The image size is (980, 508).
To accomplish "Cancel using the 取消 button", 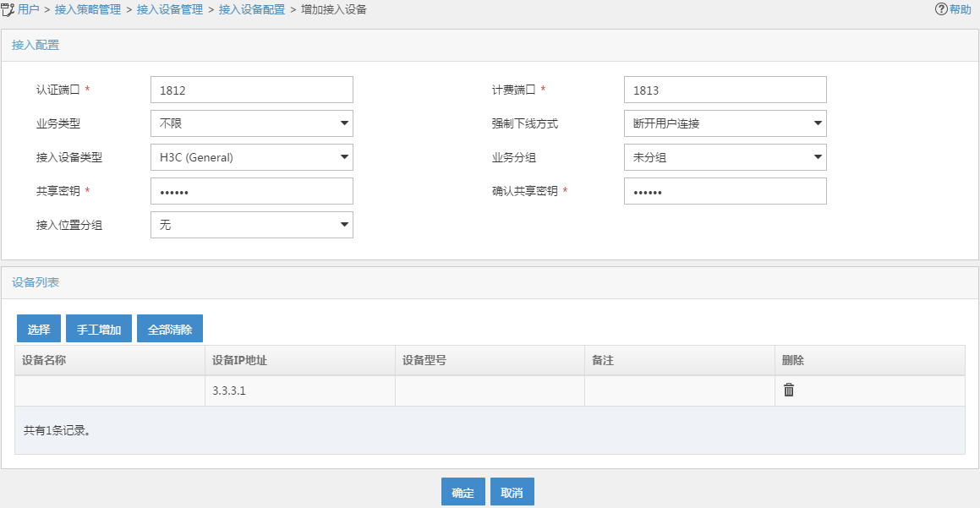I will pos(512,493).
